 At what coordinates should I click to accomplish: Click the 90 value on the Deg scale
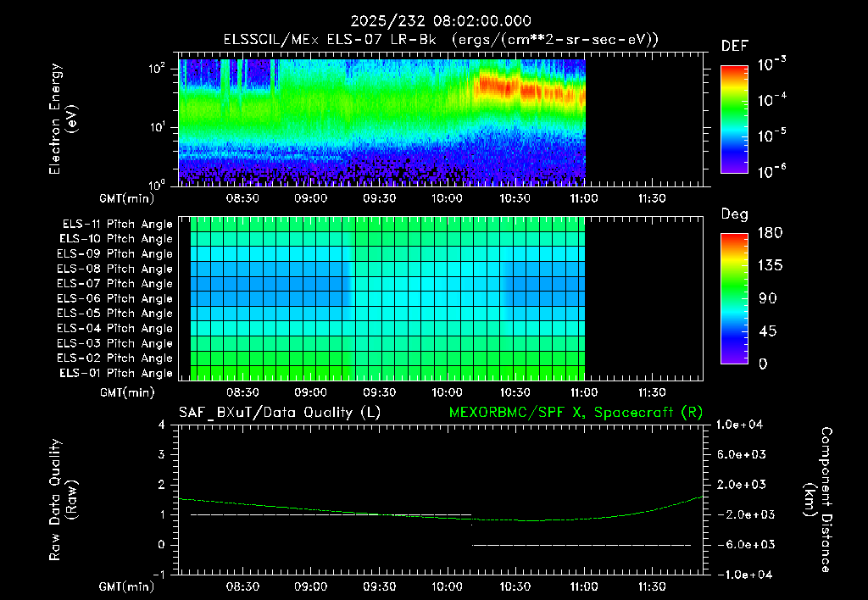(768, 299)
